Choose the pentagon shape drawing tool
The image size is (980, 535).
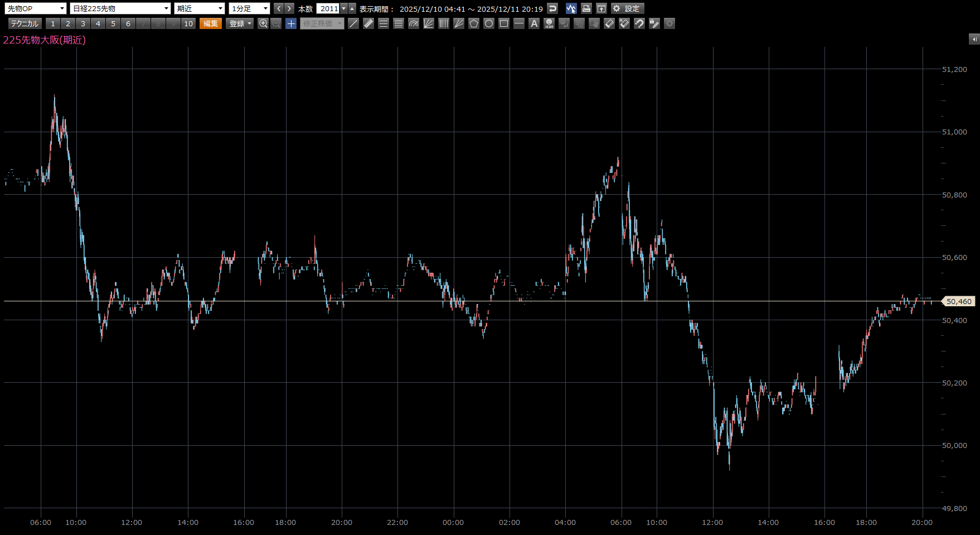tap(474, 23)
